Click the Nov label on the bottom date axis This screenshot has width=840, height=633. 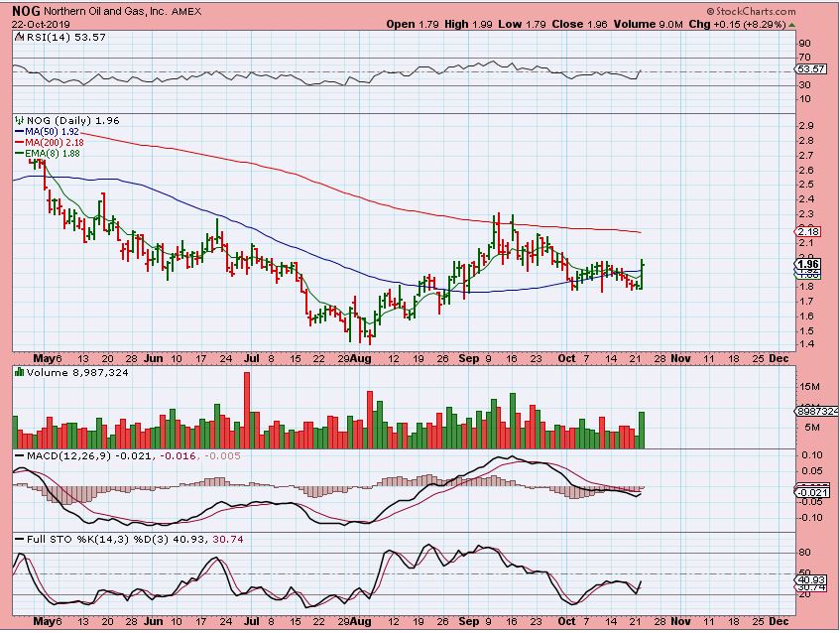click(x=681, y=622)
